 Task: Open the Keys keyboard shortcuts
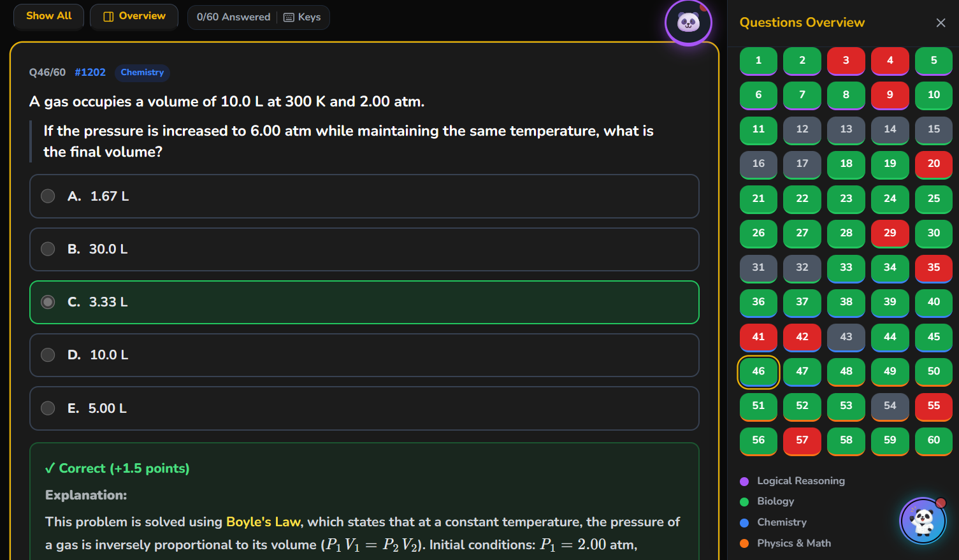(302, 17)
